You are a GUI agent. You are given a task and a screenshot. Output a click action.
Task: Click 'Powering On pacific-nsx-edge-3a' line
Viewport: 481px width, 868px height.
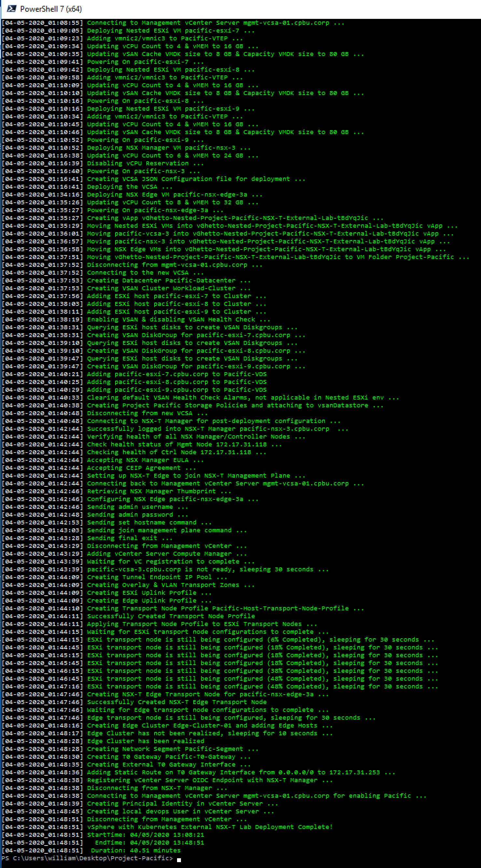[x=113, y=210]
